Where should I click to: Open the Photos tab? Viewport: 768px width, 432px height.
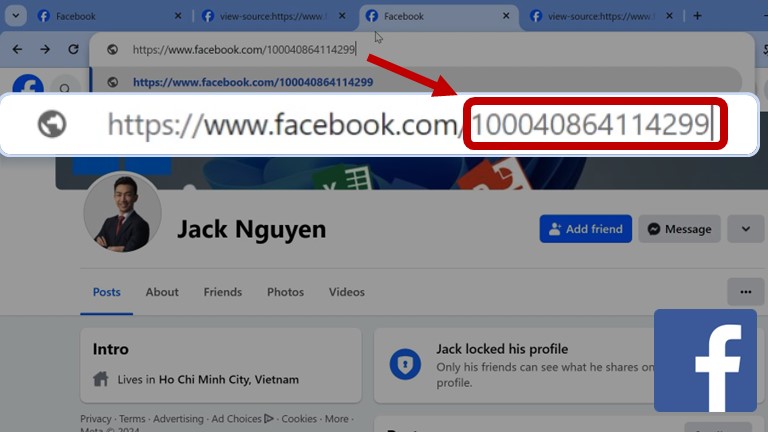286,292
